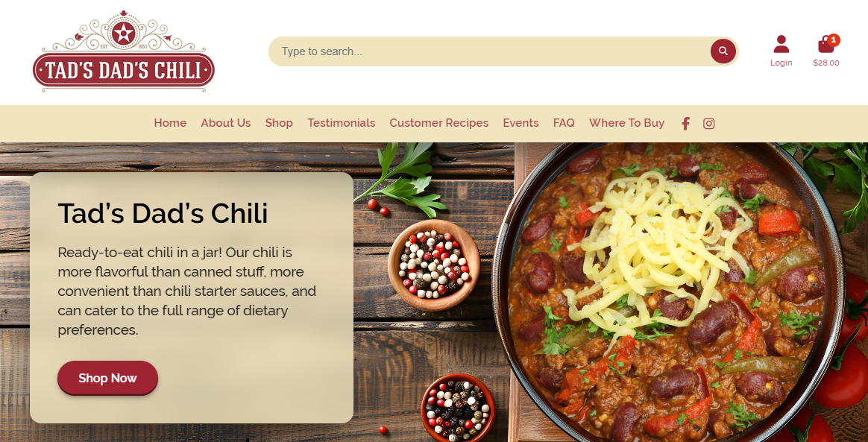Select Where To Buy in navigation
The height and width of the screenshot is (442, 868).
626,123
